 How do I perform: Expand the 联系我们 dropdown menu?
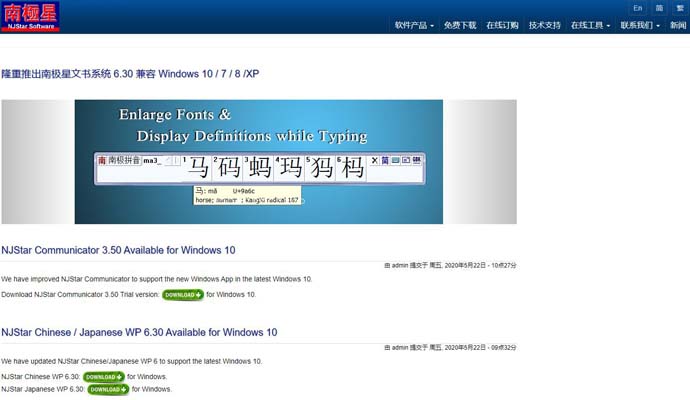coord(640,26)
